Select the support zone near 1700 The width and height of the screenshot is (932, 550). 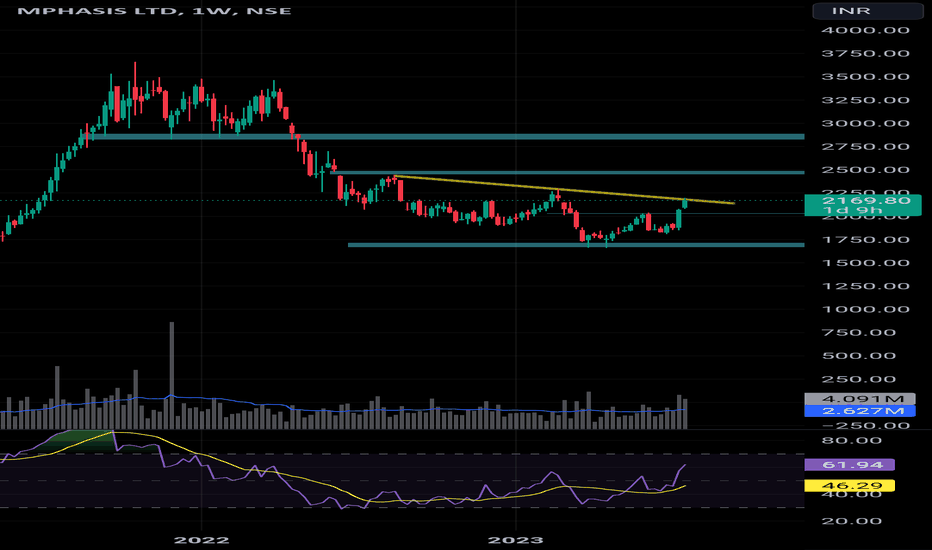pos(576,244)
